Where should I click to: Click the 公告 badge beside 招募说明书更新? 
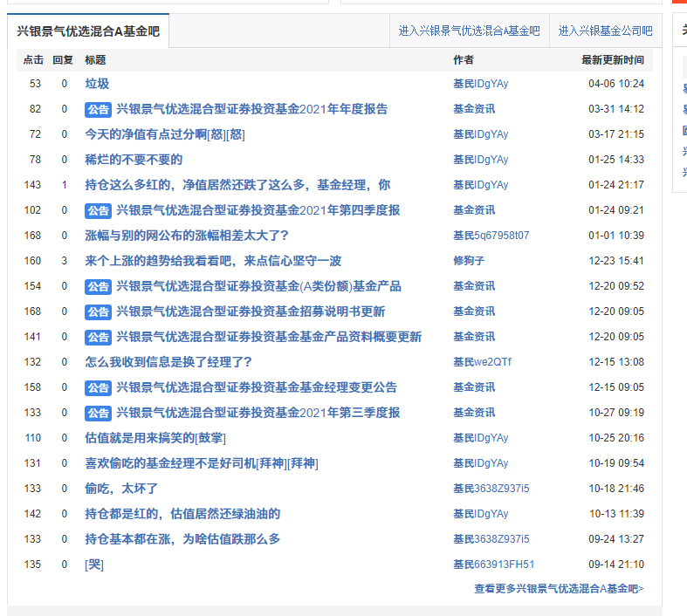(x=98, y=312)
